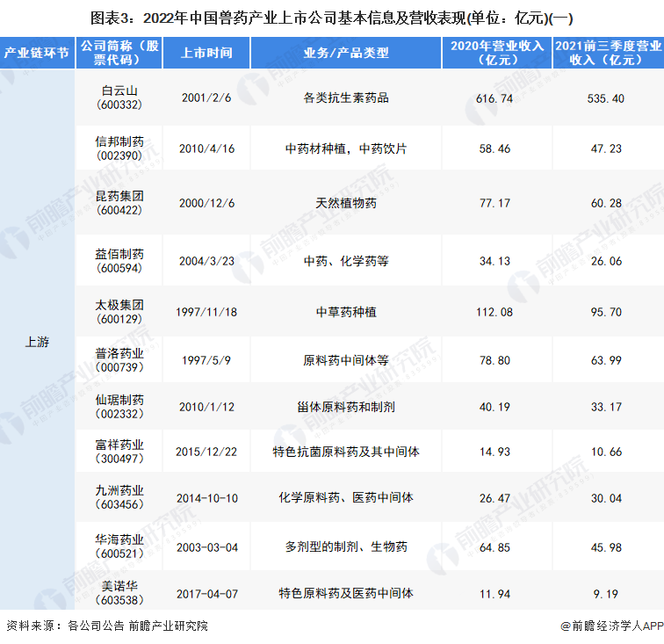This screenshot has width=664, height=644.
Task: Click listing date 2010/4/16
Action: coord(206,148)
